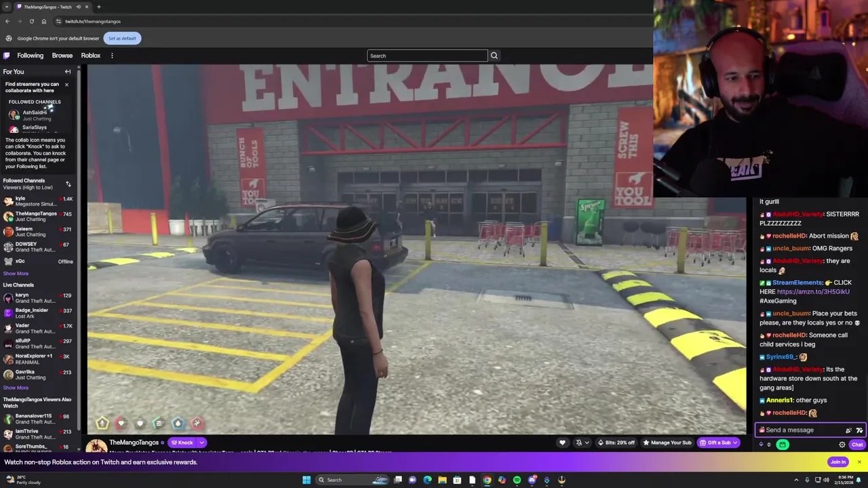
Task: Go to the browser home page
Action: (43, 21)
